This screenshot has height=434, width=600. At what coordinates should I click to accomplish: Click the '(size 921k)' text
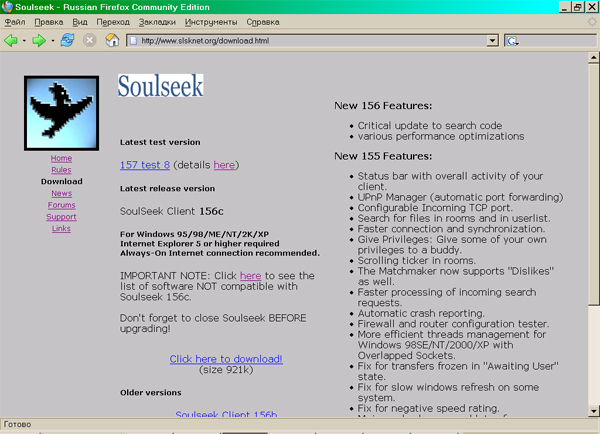coord(226,370)
